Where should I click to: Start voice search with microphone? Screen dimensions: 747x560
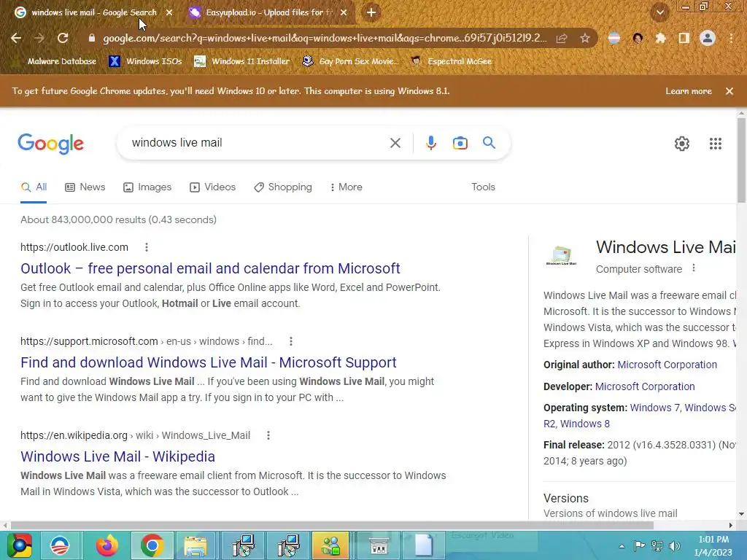(430, 143)
